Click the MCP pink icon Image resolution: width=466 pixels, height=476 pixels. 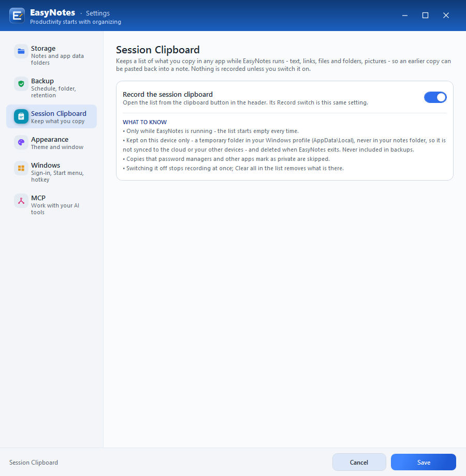click(21, 201)
